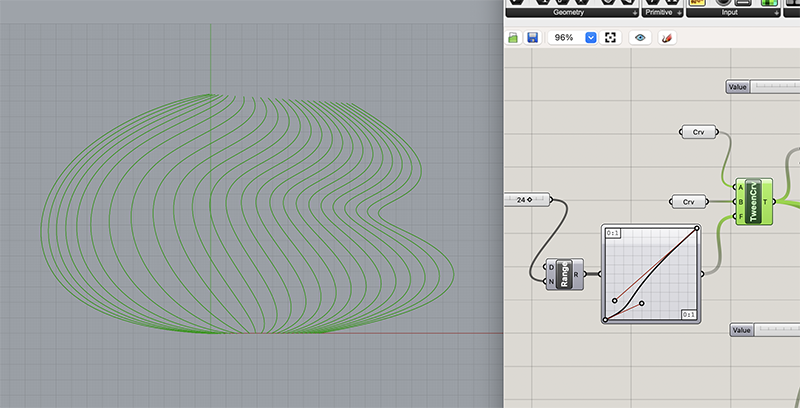Click the sketch brush icon

pos(668,37)
